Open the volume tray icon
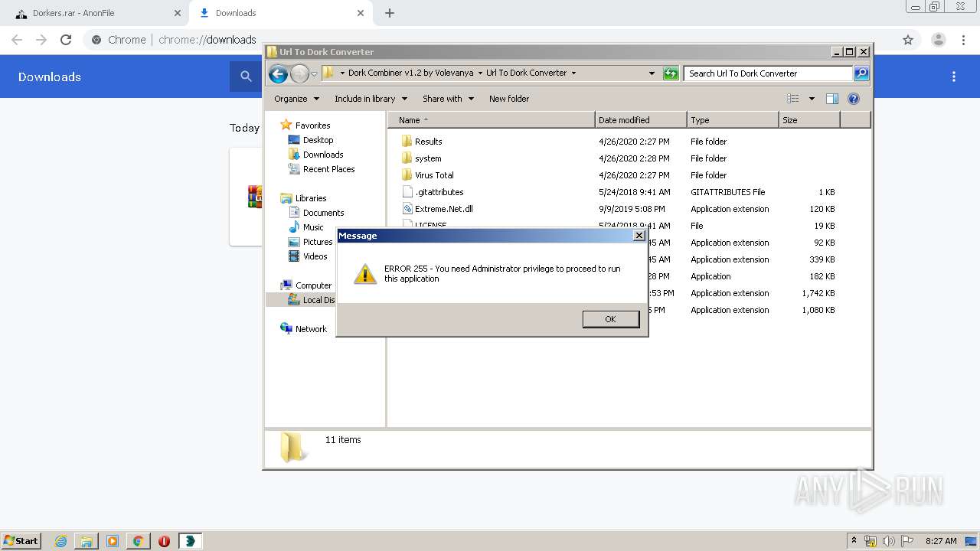Viewport: 980px width, 551px height. (x=889, y=541)
